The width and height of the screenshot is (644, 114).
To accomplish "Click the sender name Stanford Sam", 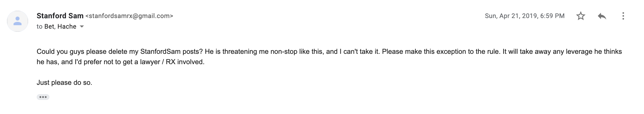I will tap(60, 16).
